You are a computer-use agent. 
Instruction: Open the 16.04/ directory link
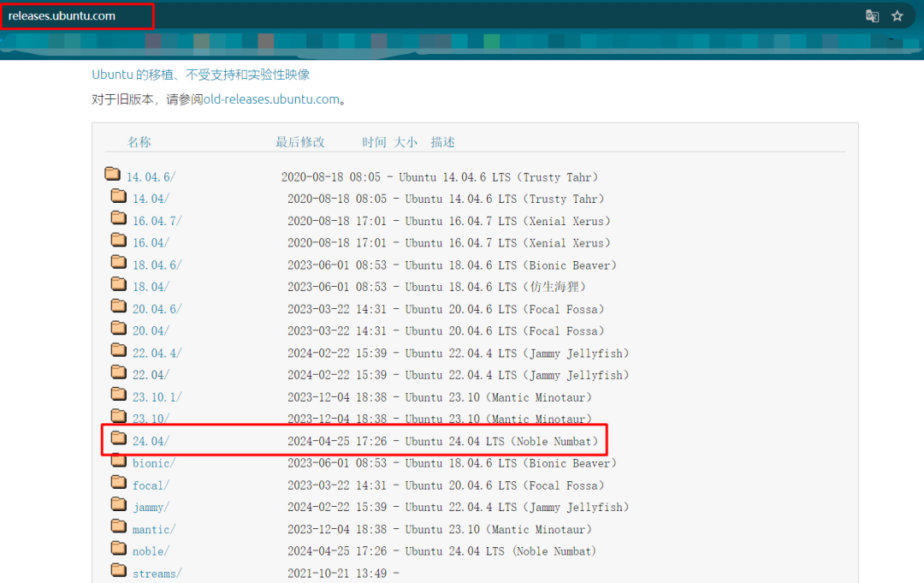click(151, 243)
